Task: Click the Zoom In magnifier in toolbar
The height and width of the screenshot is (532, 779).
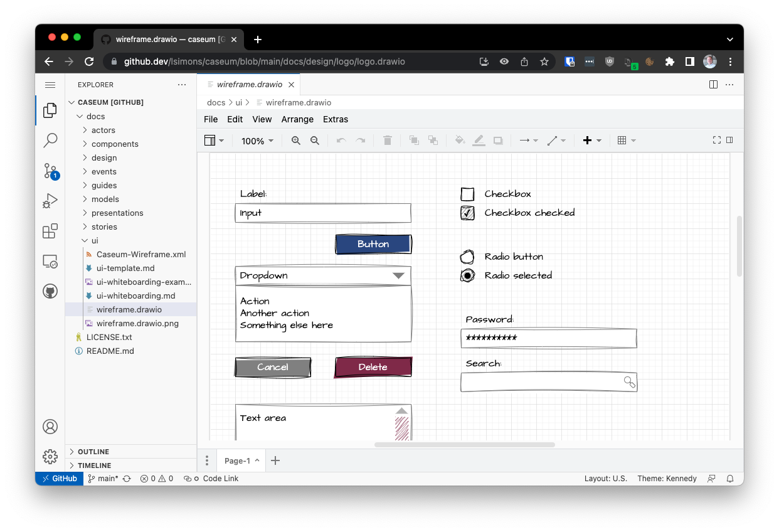Action: 296,141
